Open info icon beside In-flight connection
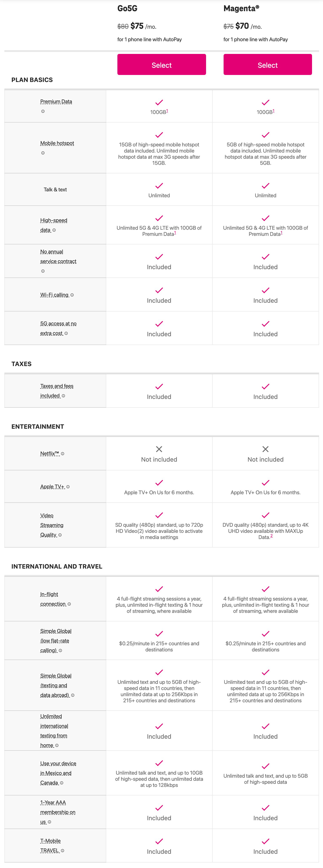 (69, 604)
